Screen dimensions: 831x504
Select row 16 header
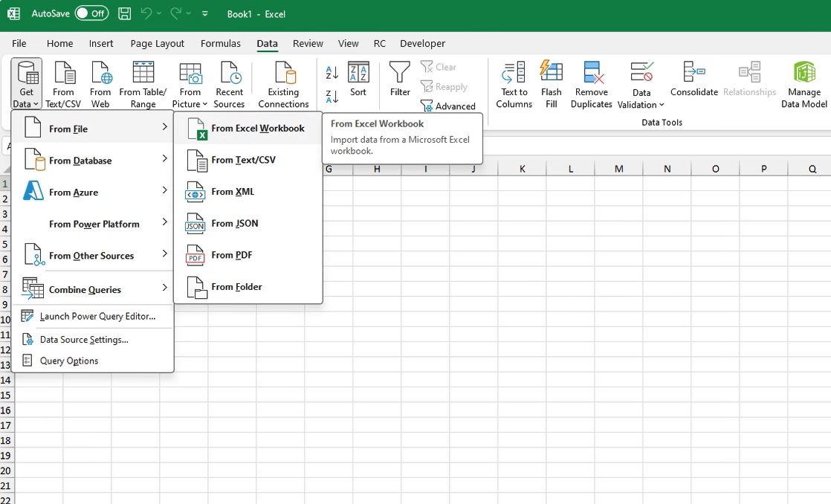[6, 410]
